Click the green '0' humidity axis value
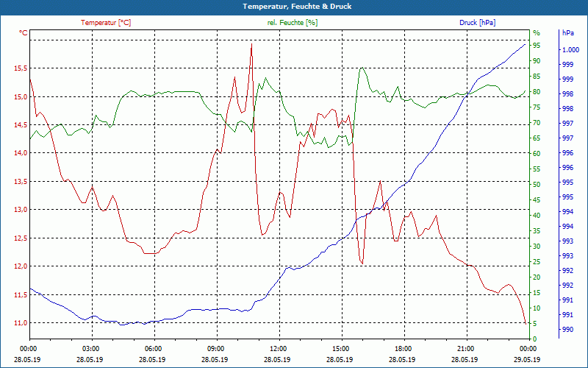 point(535,339)
